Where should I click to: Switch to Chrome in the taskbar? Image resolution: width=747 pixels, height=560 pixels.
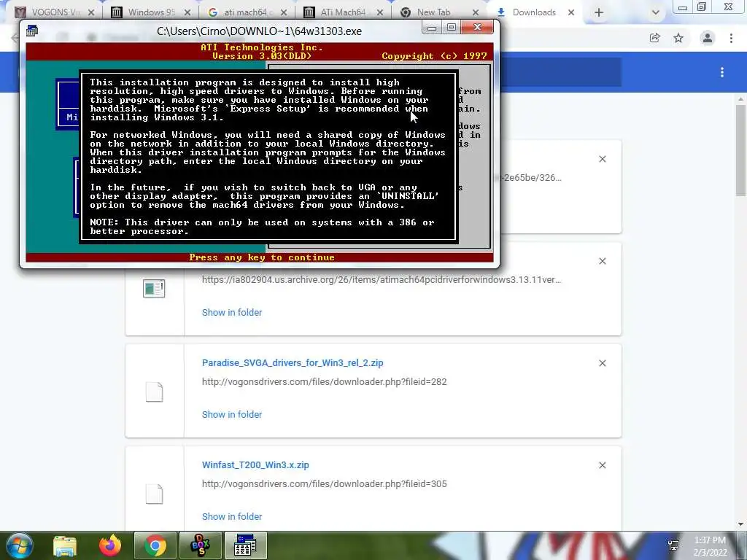[155, 545]
